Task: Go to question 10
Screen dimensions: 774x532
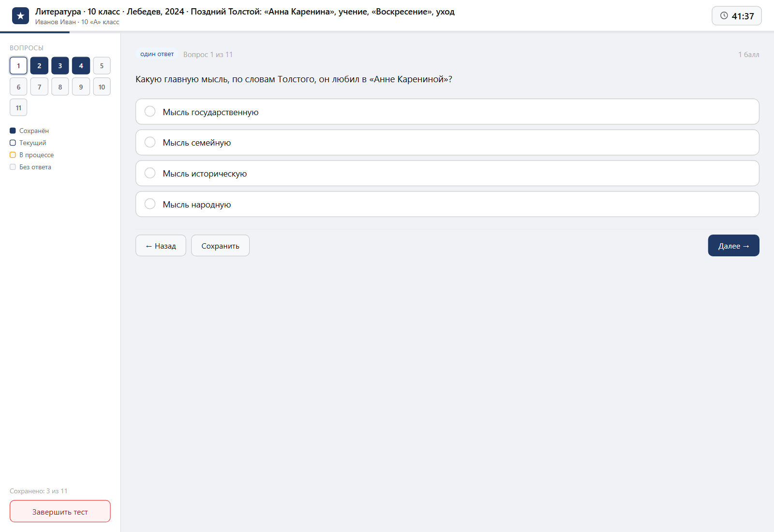Action: [x=102, y=87]
